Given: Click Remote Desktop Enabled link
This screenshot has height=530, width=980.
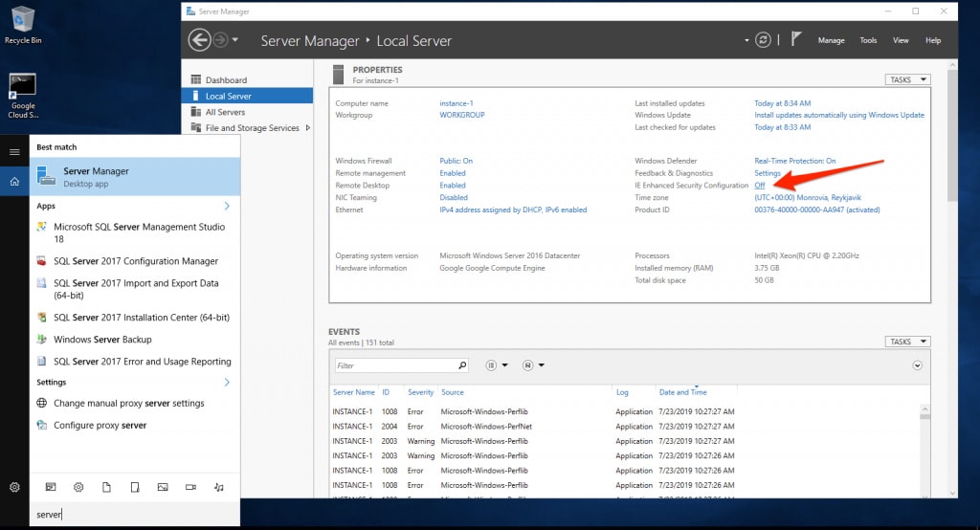Looking at the screenshot, I should coord(453,186).
